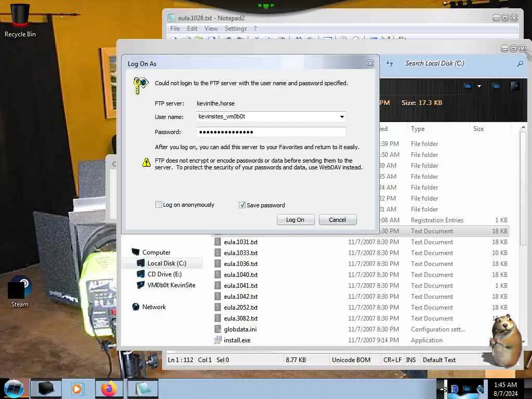The height and width of the screenshot is (399, 532).
Task: Click the icon next to eula.1033.txt
Action: (x=218, y=253)
